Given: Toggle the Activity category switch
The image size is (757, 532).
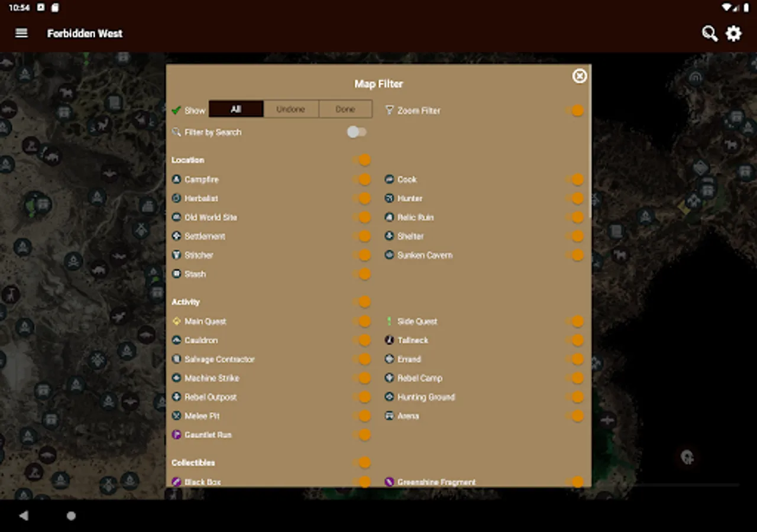Looking at the screenshot, I should point(361,302).
